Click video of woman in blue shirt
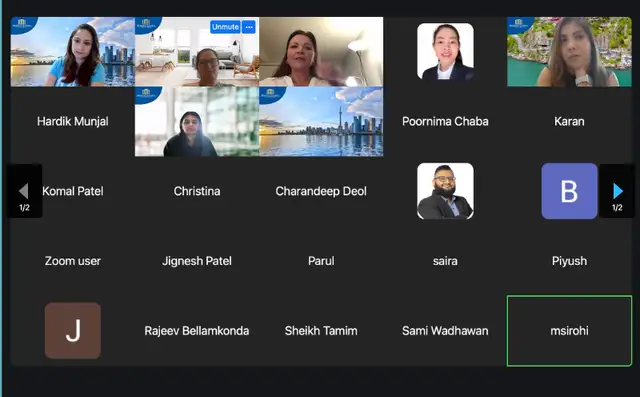640x397 pixels. 73,51
